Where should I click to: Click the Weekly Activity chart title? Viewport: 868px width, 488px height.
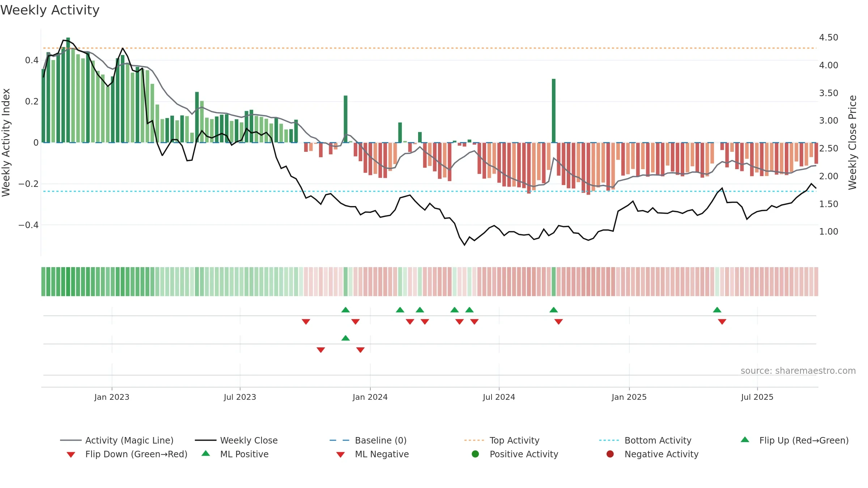[x=50, y=10]
